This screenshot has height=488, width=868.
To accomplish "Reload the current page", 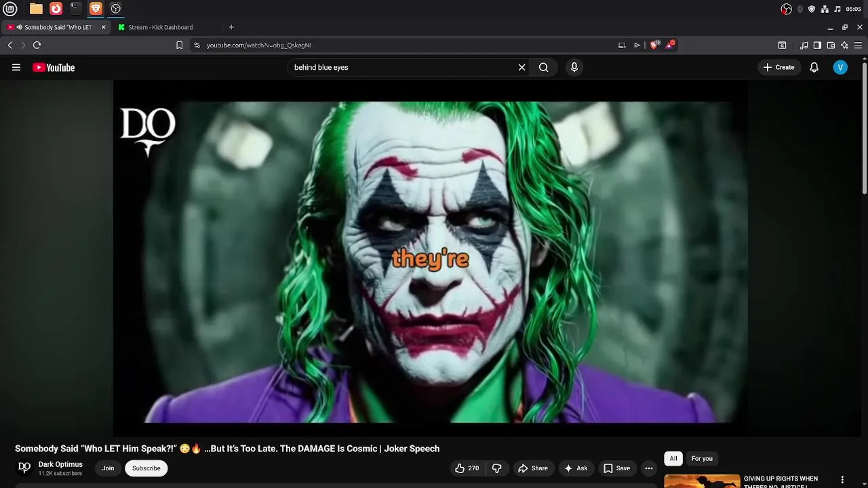I will point(37,45).
